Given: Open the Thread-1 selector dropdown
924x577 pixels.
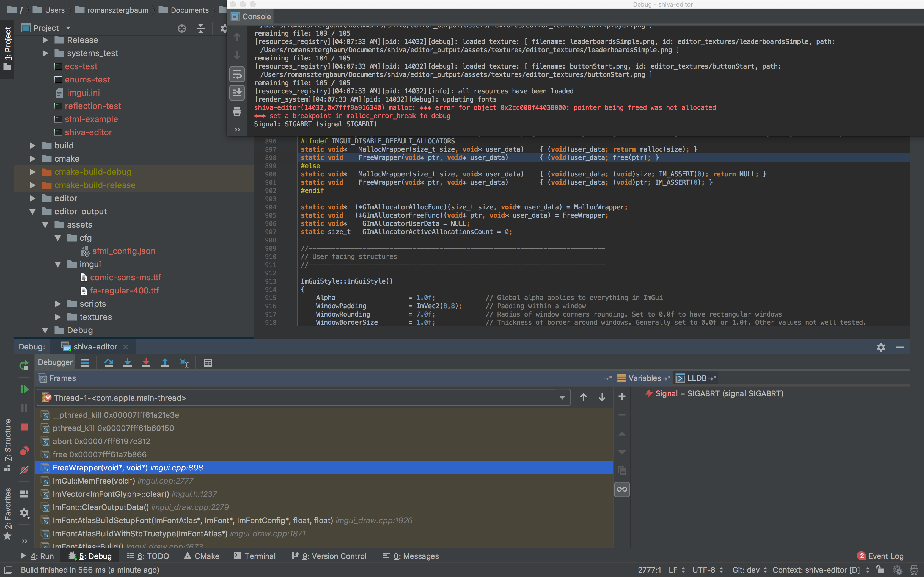Looking at the screenshot, I should point(563,397).
